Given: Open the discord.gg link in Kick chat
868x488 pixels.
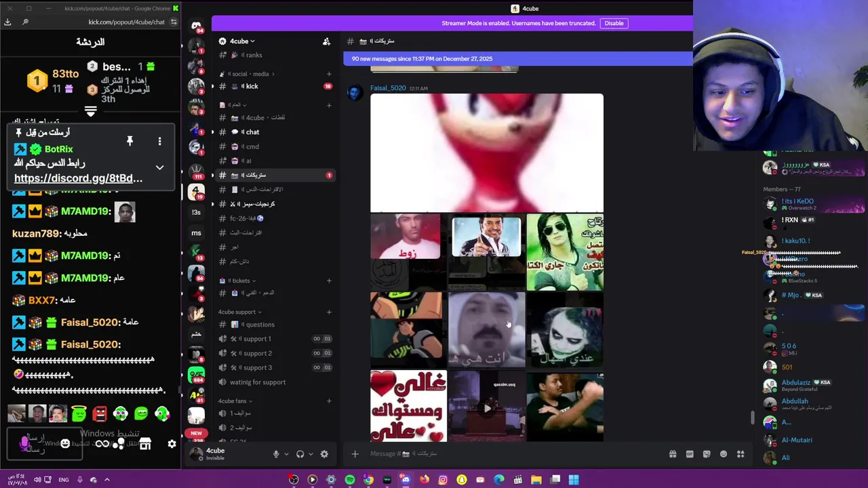Looking at the screenshot, I should pyautogui.click(x=78, y=178).
